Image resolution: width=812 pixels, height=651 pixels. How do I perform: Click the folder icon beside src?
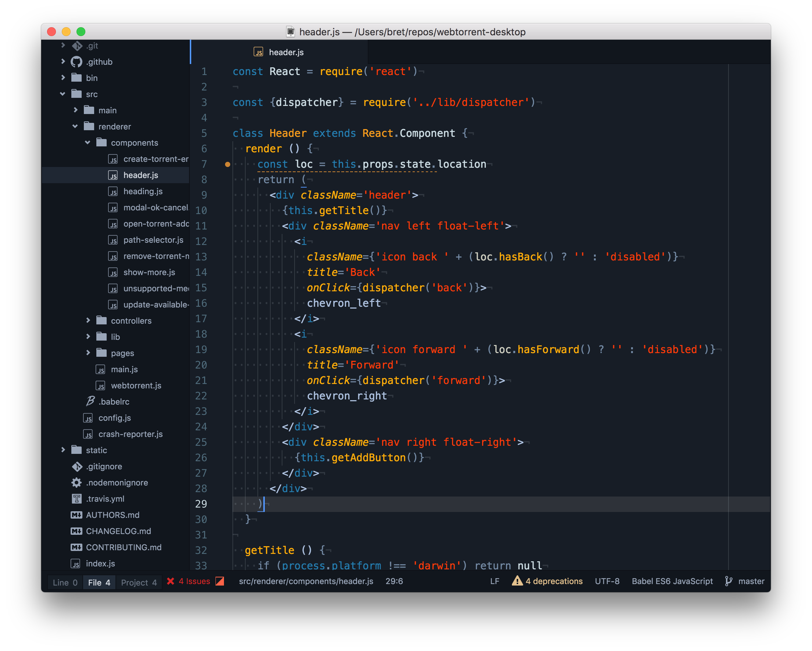[x=76, y=94]
